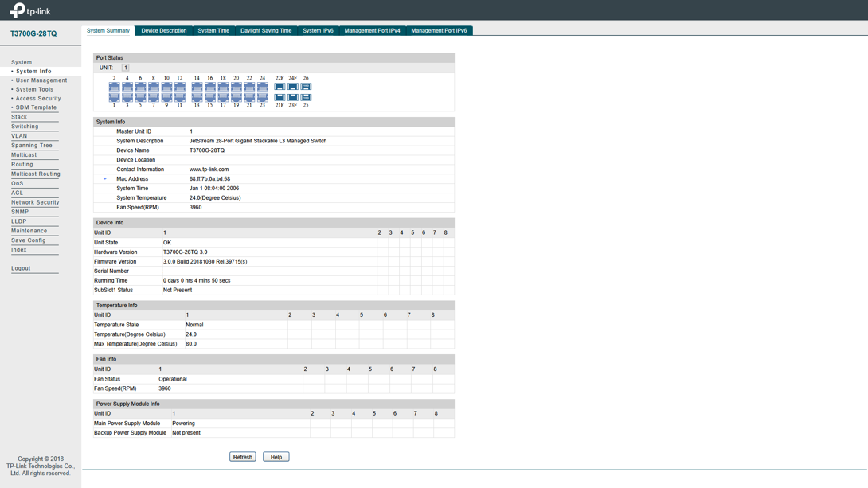Select SFP port 23F icon

(293, 97)
